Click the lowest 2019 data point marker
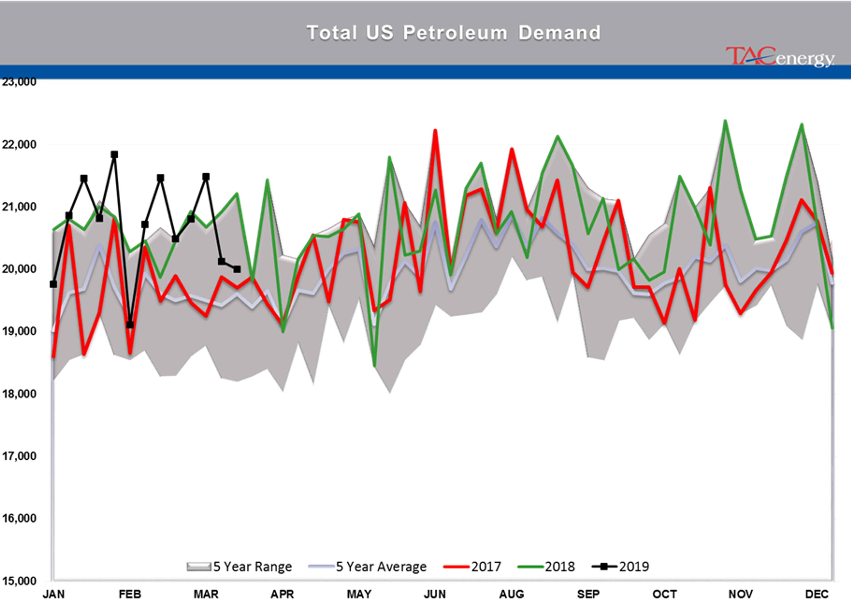Viewport: 851px width, 616px height. (x=130, y=324)
